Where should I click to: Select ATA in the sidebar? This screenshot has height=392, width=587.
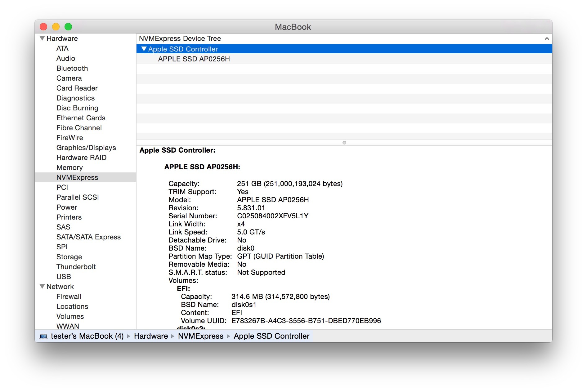(x=62, y=48)
